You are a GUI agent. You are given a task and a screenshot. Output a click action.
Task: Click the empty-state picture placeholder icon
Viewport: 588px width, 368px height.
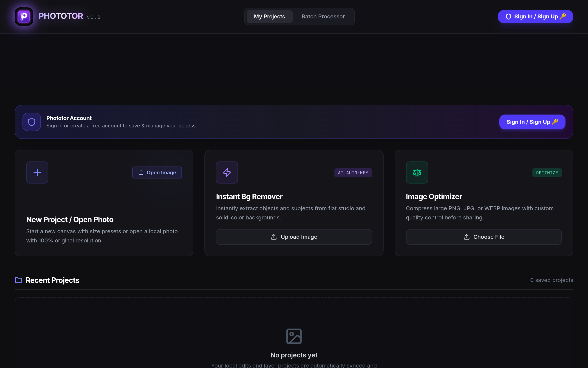click(294, 336)
